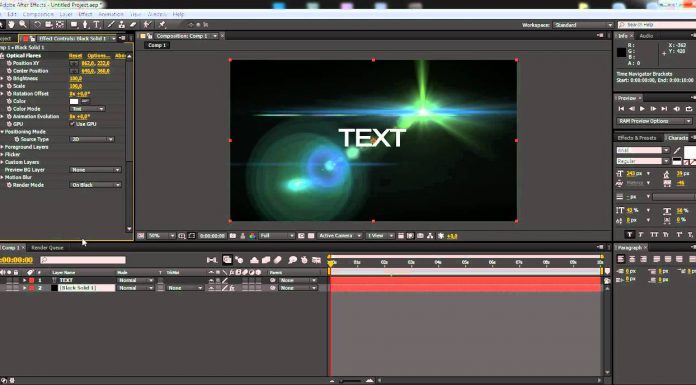Open the viewer's composition flowchart

[430, 236]
